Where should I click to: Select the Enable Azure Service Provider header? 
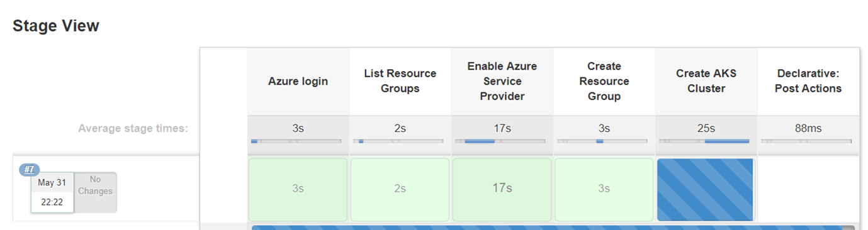tap(502, 81)
